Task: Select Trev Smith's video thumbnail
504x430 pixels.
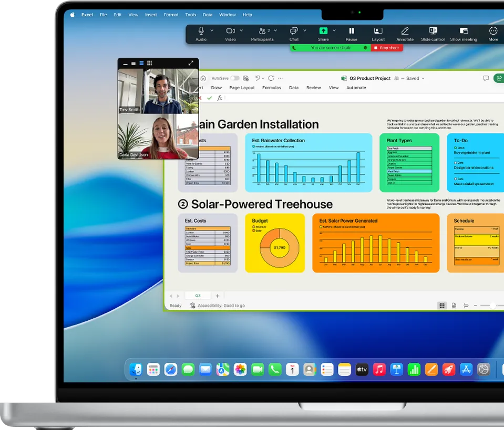Action: point(158,91)
